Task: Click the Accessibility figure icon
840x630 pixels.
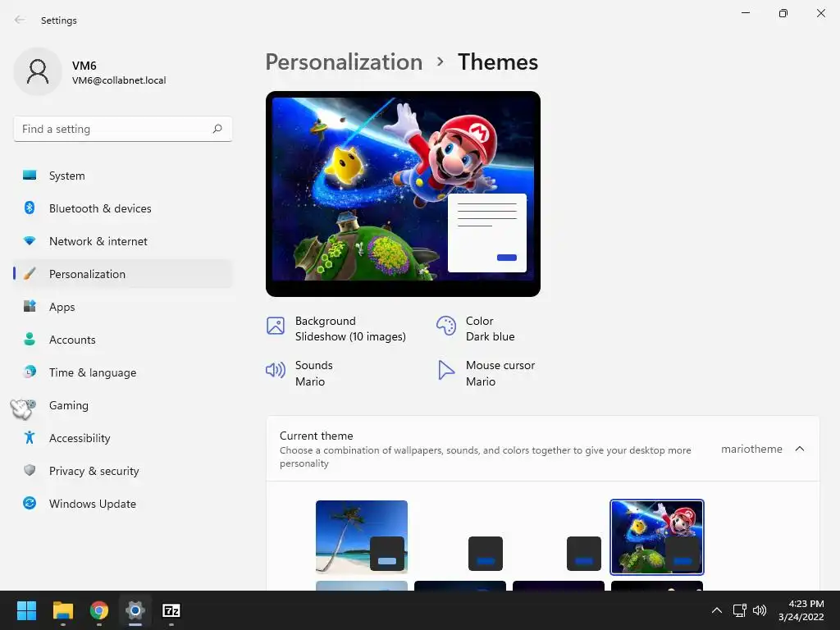Action: 30,438
